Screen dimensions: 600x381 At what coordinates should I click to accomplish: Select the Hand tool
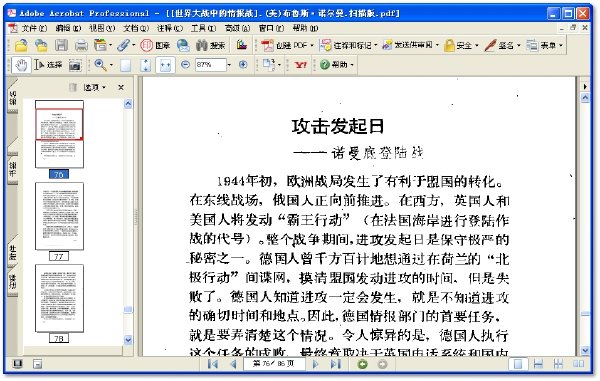21,65
